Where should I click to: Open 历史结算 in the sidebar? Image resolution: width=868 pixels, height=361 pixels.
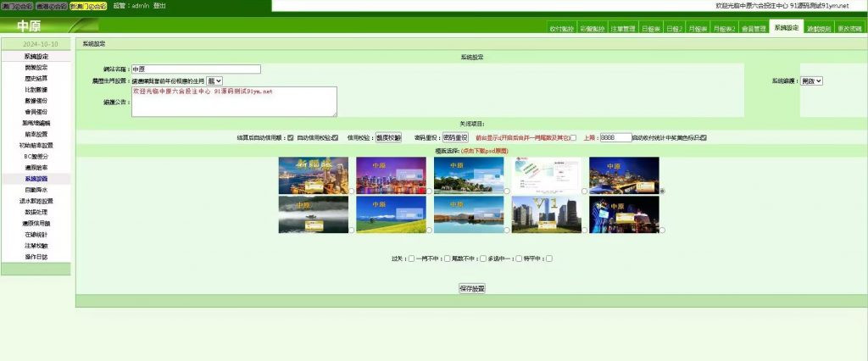click(x=36, y=78)
